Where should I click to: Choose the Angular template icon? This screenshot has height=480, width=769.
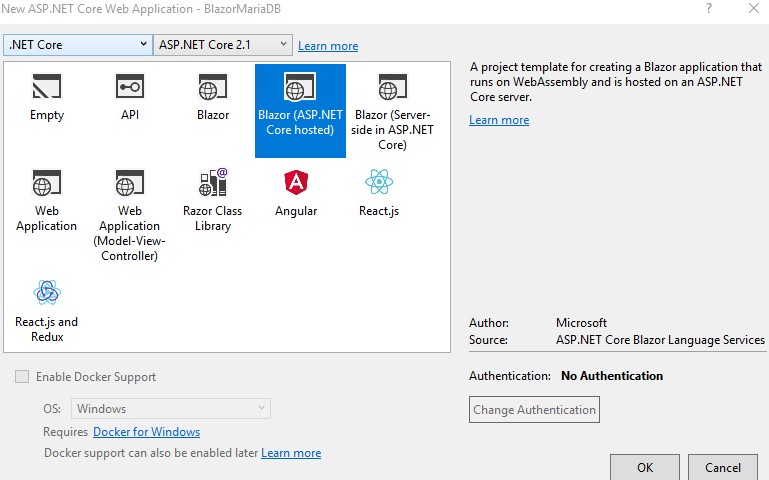[x=296, y=183]
